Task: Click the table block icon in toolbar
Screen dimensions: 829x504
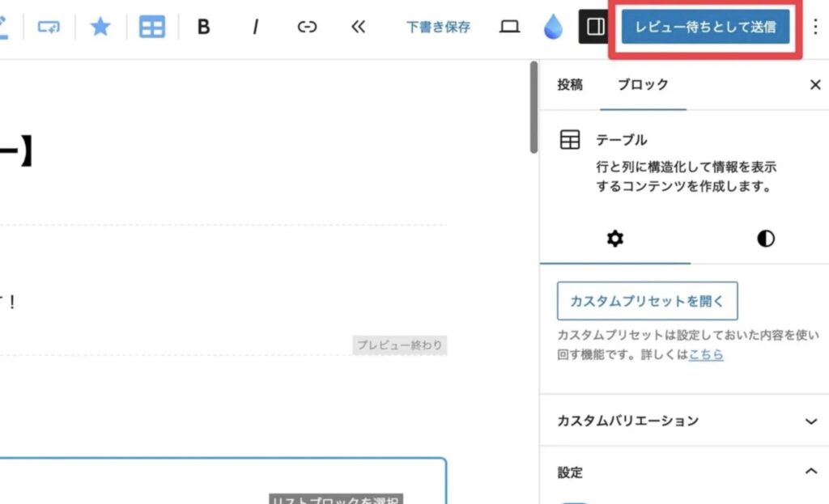Action: (151, 28)
